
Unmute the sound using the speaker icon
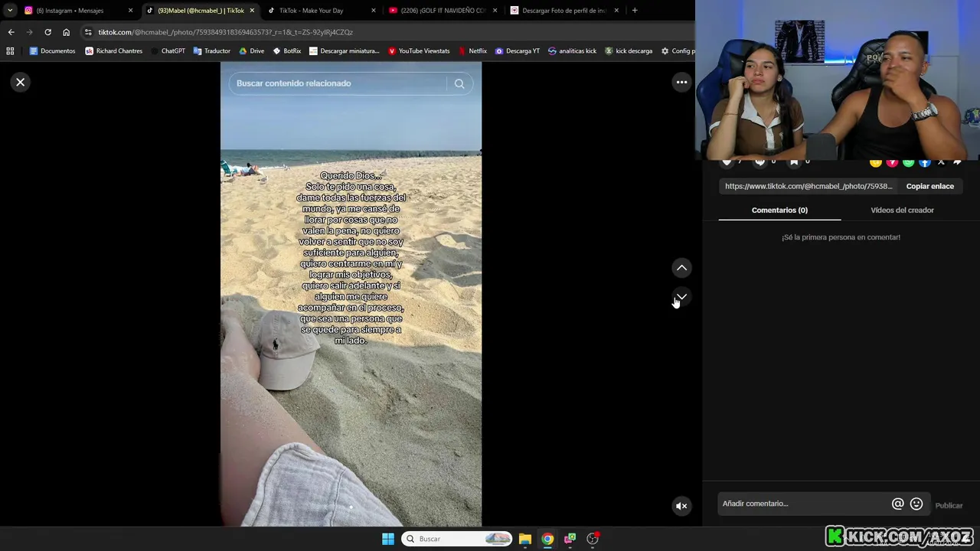681,505
